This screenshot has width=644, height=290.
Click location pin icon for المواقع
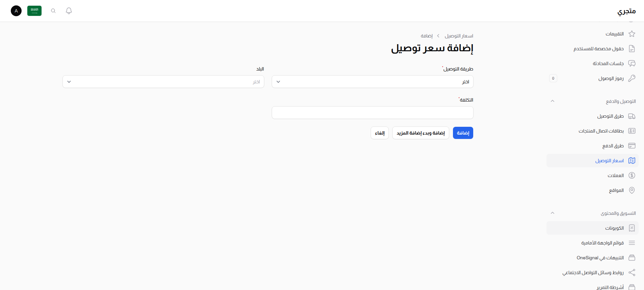(x=632, y=190)
